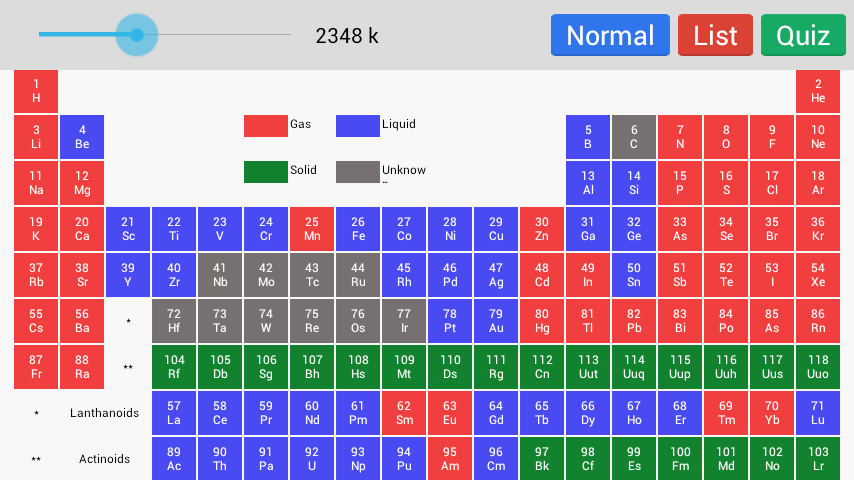Viewport: 854px width, 480px height.
Task: Start the Quiz mode
Action: click(803, 35)
